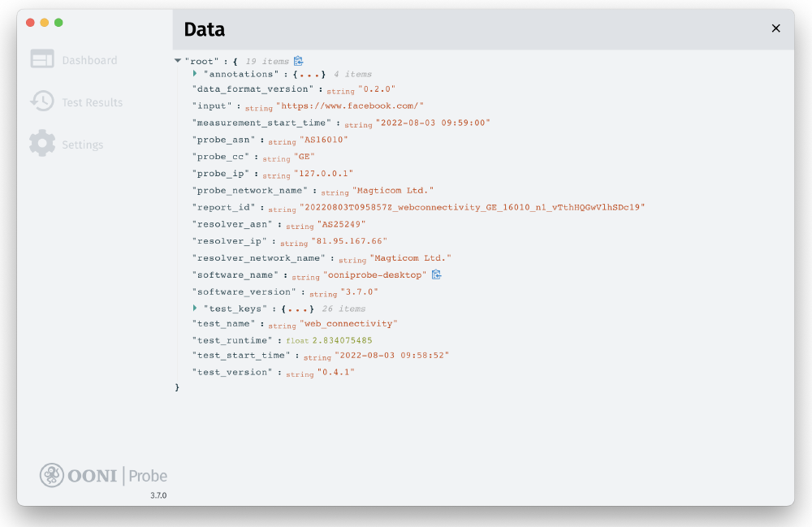The width and height of the screenshot is (812, 527).
Task: Click the green traffic light button
Action: click(x=58, y=23)
